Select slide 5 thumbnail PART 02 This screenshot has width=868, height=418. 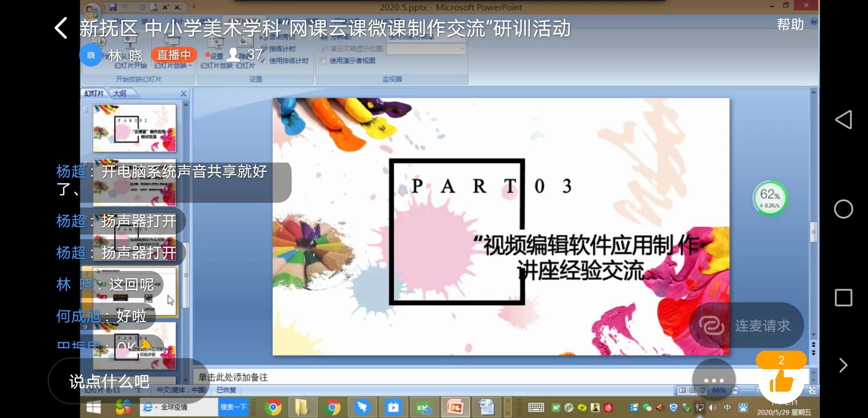pyautogui.click(x=134, y=128)
